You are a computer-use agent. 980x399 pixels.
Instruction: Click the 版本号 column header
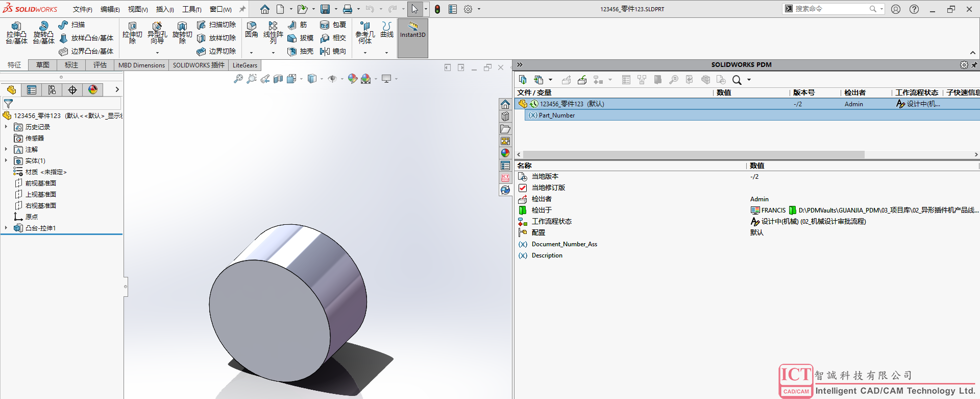[804, 92]
